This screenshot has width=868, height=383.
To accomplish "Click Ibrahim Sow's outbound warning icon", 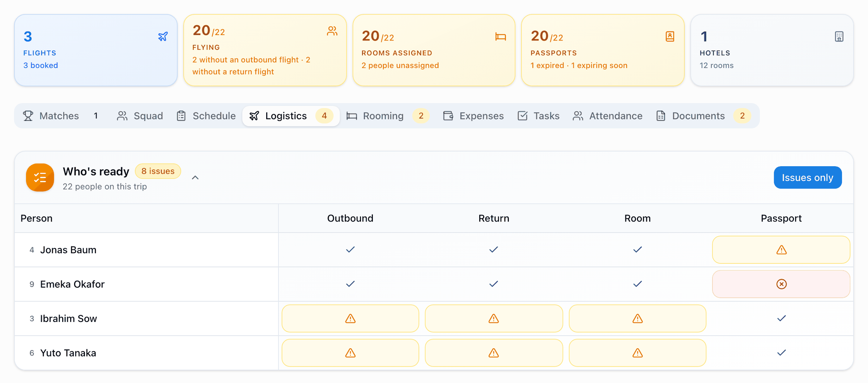I will coord(350,318).
